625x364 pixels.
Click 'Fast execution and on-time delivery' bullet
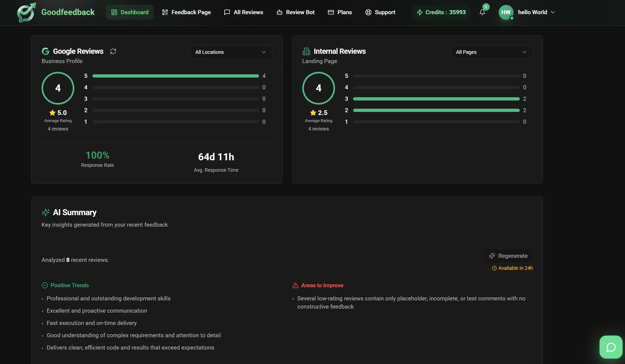pos(92,323)
